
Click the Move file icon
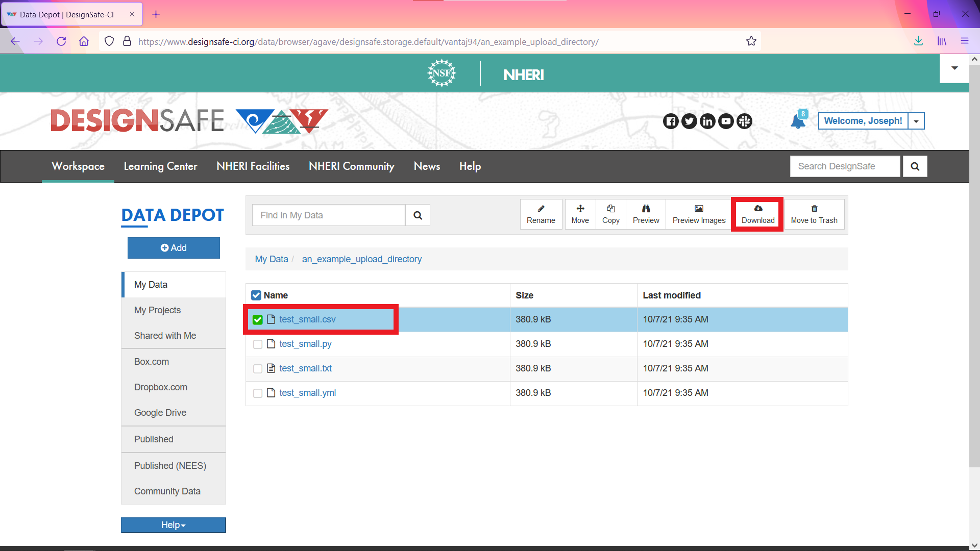pos(580,214)
